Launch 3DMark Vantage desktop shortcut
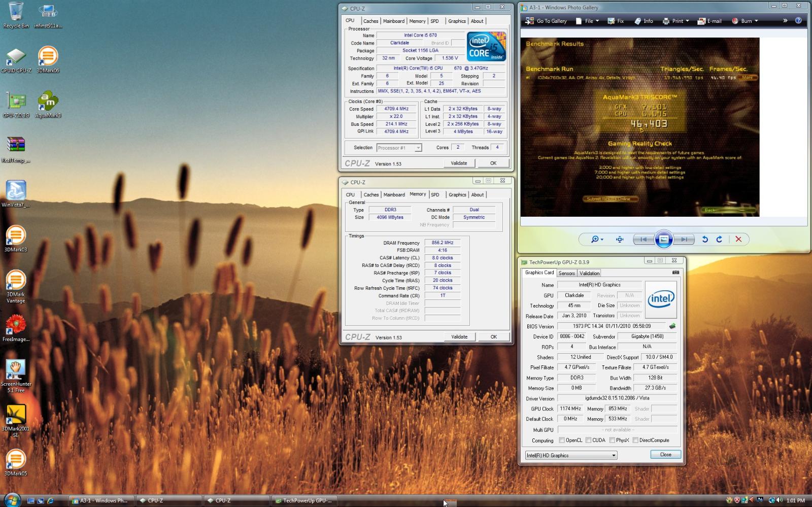The image size is (812, 507). point(16,287)
